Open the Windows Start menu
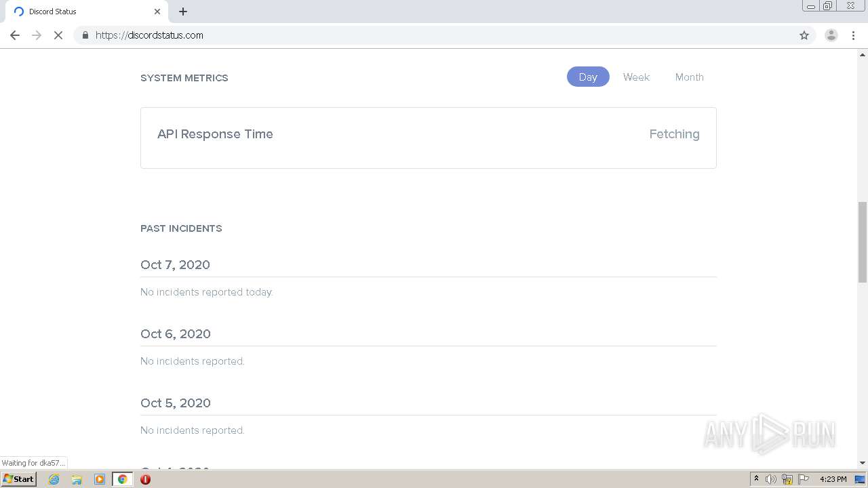The image size is (868, 488). pos(19,479)
